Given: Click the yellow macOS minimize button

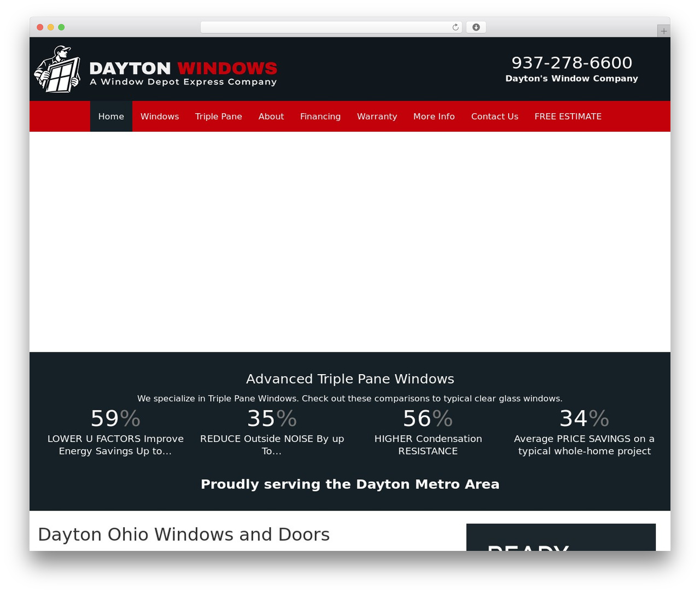Looking at the screenshot, I should click(51, 27).
